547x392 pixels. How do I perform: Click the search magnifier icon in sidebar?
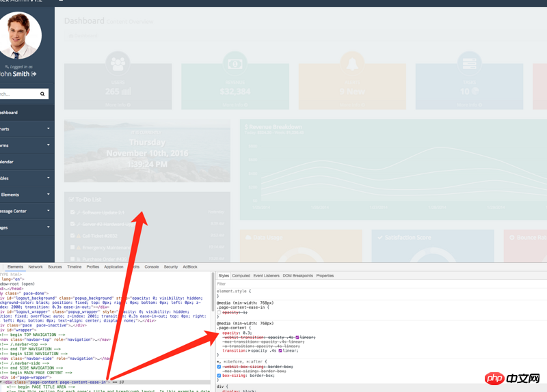click(42, 94)
